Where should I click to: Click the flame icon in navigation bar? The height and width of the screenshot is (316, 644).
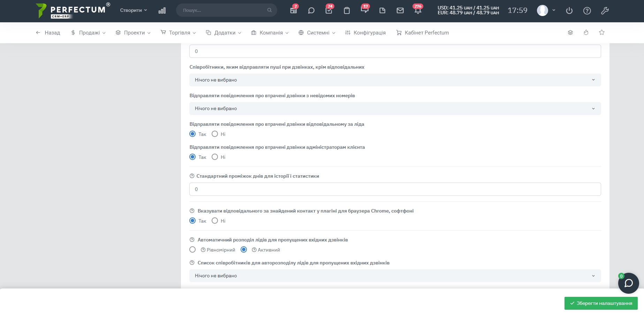[586, 32]
